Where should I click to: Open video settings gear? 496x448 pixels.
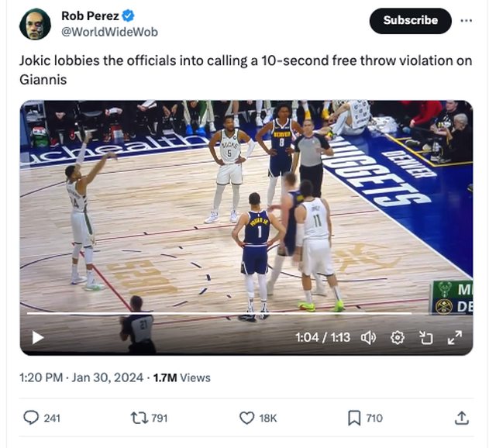pos(398,337)
